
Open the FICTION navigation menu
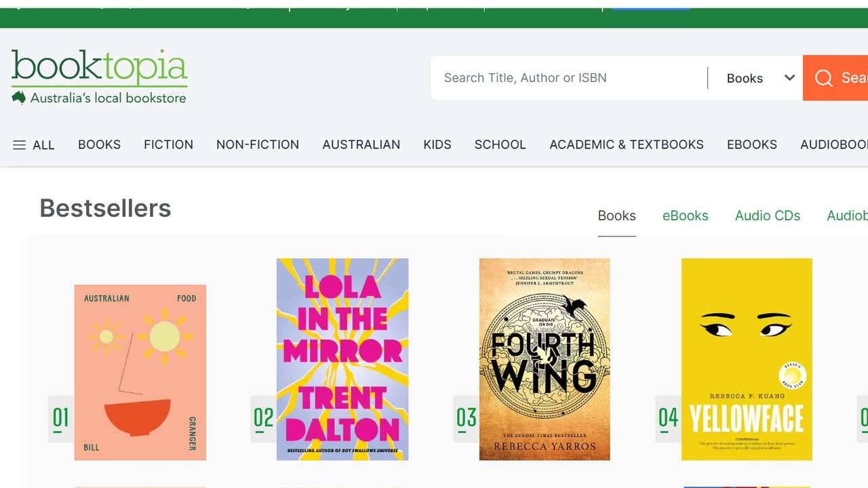168,144
